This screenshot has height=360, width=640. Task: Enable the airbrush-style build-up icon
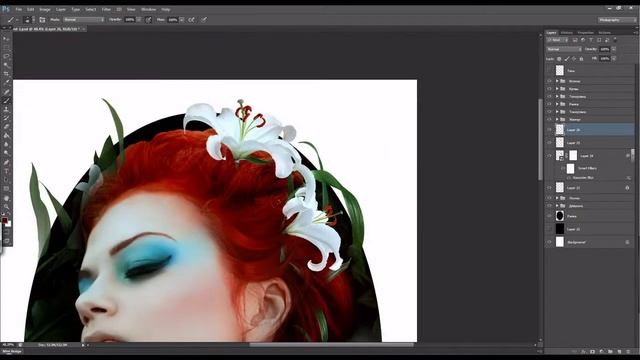[191, 20]
